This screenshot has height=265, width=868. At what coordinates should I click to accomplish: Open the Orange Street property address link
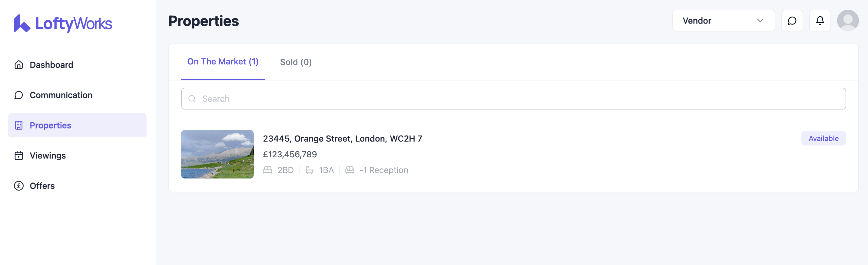[x=342, y=139]
